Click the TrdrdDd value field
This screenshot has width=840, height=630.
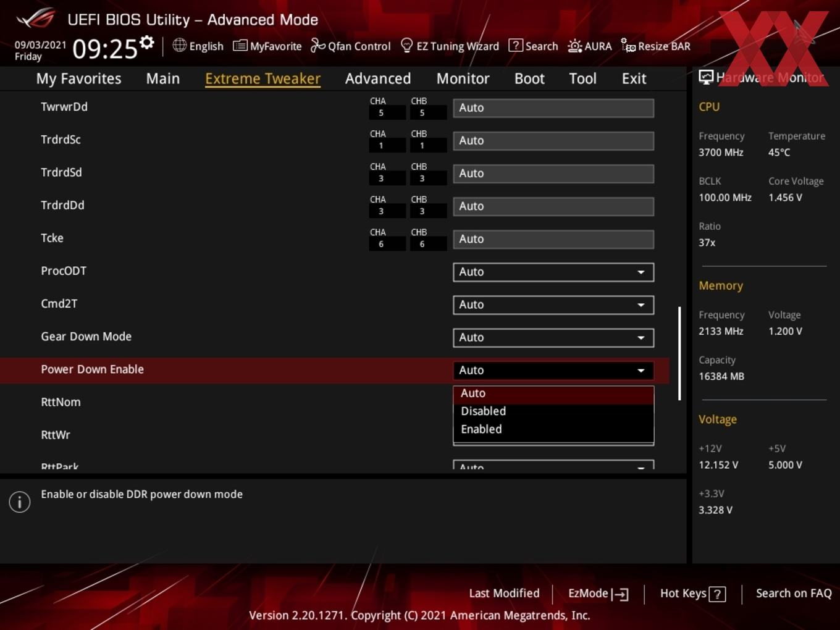553,206
